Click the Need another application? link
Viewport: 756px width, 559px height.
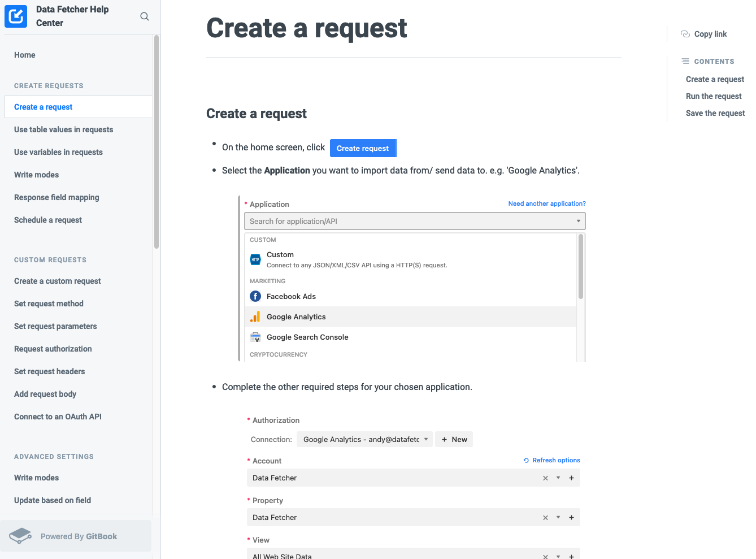[x=547, y=203]
